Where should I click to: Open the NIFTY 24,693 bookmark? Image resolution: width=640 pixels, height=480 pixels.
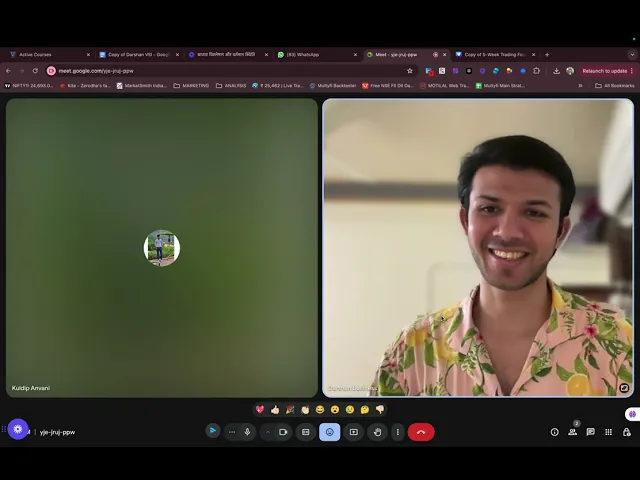pyautogui.click(x=29, y=86)
